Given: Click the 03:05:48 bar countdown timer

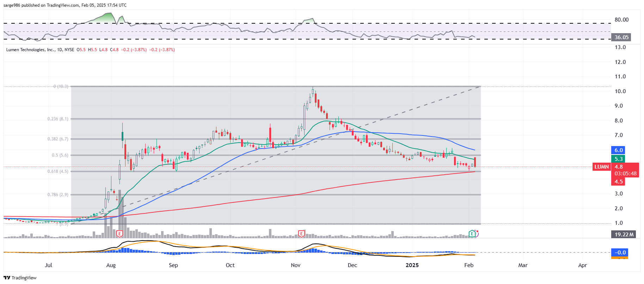Looking at the screenshot, I should click(x=625, y=174).
